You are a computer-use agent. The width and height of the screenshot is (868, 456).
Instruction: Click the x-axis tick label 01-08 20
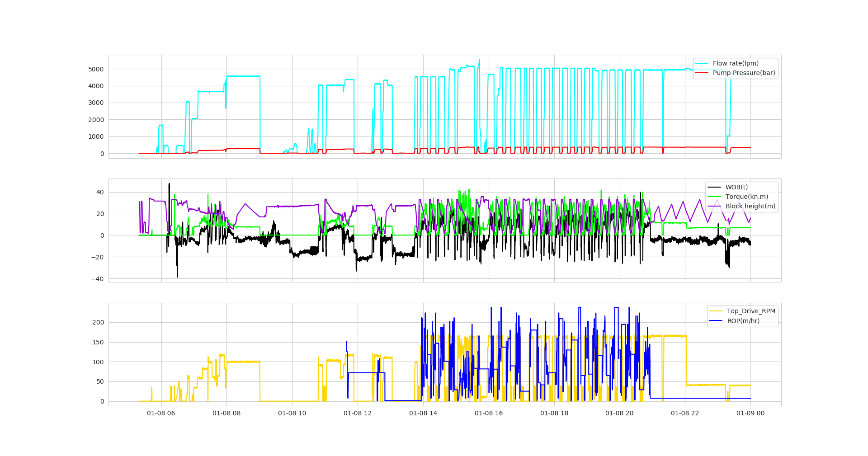pos(619,413)
